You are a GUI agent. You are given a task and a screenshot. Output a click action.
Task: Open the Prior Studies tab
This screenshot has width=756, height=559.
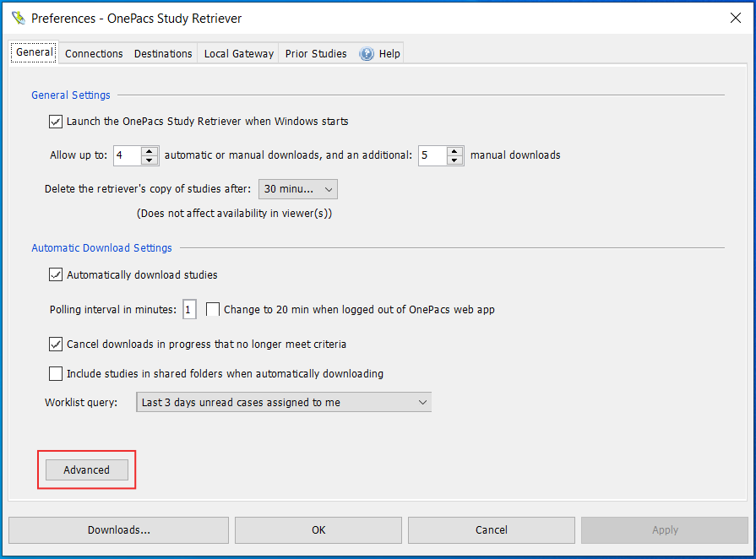coord(316,53)
